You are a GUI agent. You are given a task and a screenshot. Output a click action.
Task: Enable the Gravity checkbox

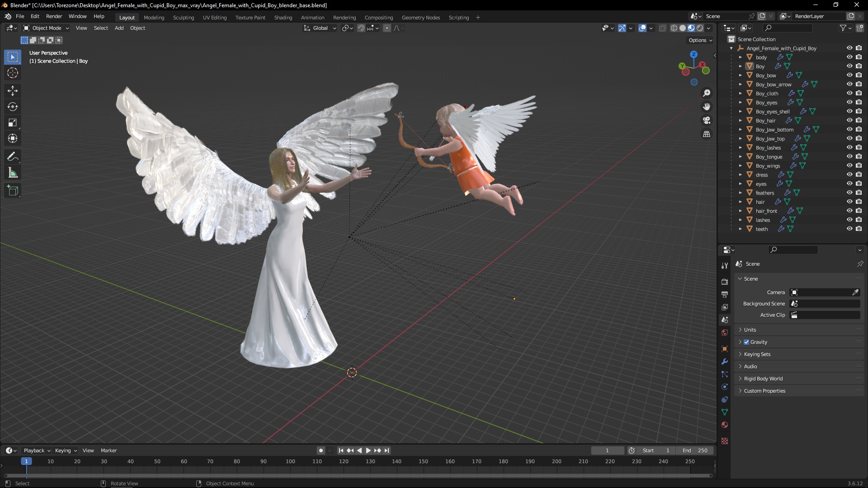coord(746,342)
